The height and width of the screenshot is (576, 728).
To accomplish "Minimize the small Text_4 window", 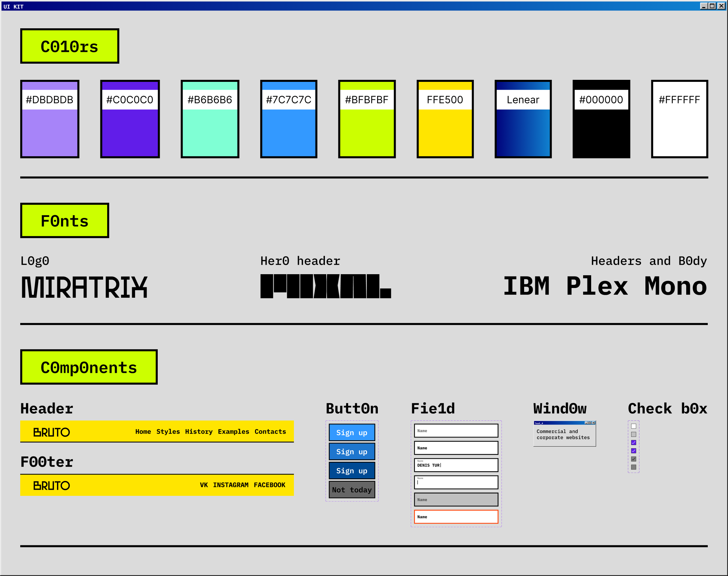I will point(586,423).
